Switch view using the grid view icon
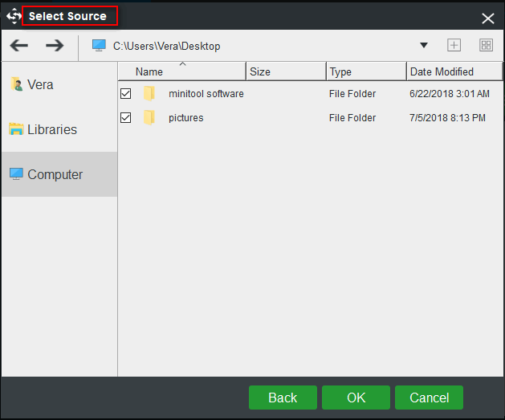Screen dimensions: 505x420 (x=486, y=46)
